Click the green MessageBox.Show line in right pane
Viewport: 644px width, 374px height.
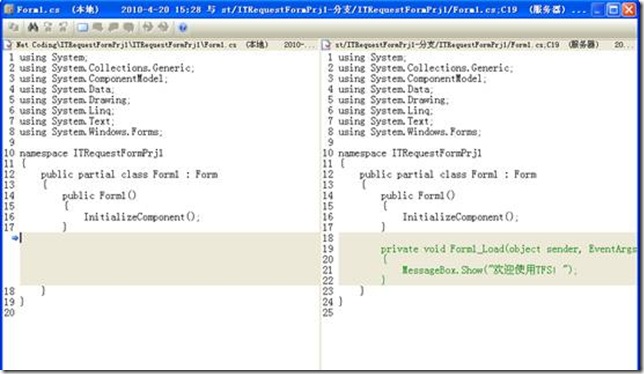coord(490,270)
